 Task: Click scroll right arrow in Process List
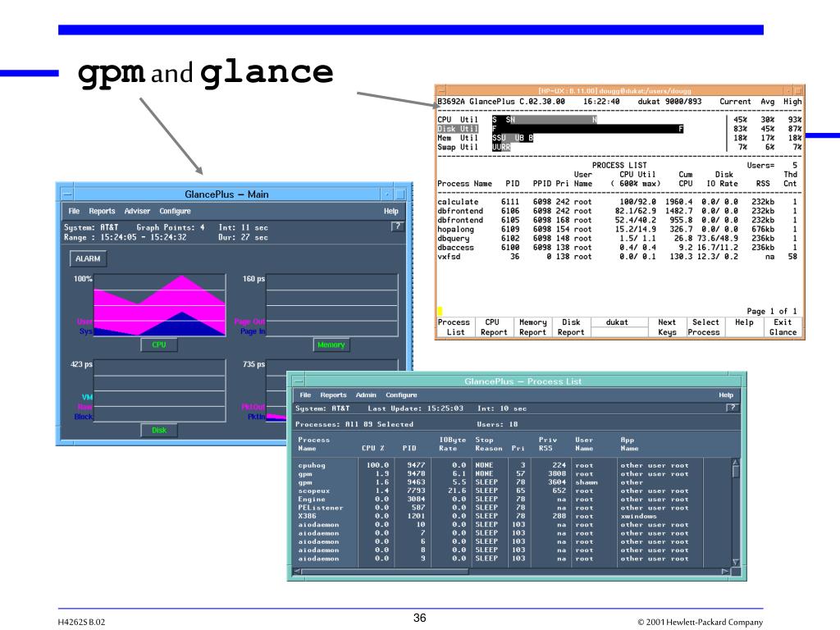pos(725,572)
